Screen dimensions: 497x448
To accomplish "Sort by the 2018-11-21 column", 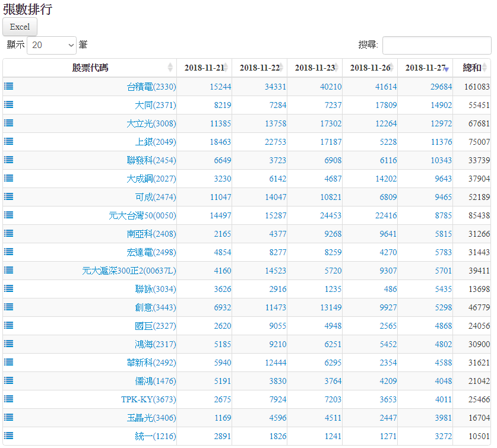I will (204, 68).
